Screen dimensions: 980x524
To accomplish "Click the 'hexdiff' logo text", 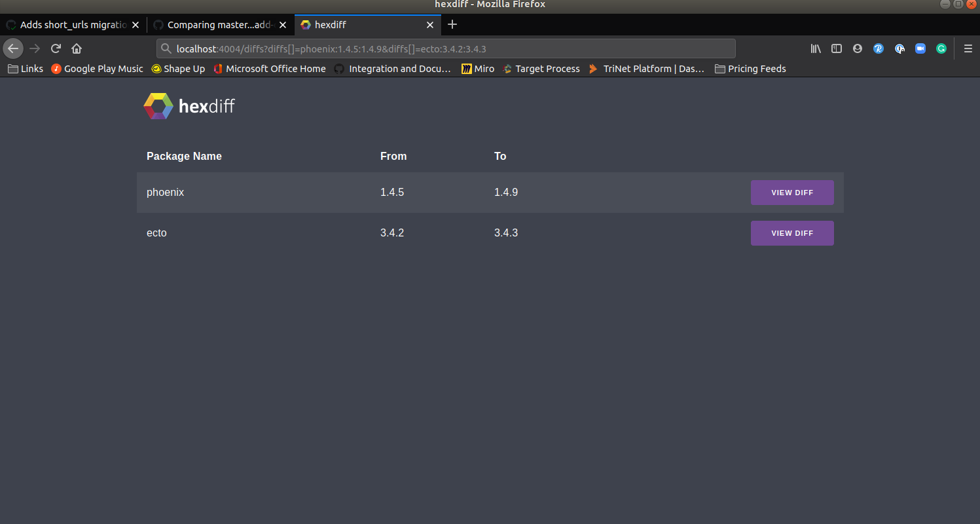I will pos(207,106).
